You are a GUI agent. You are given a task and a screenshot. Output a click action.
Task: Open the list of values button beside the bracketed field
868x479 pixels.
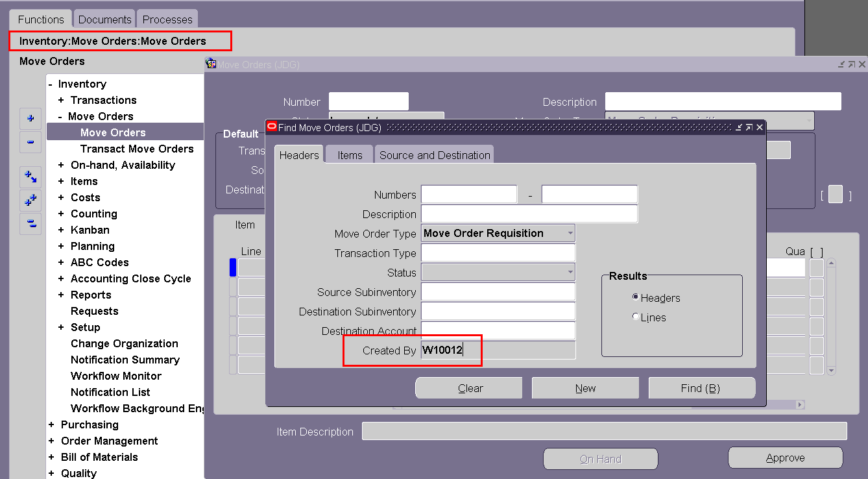(835, 193)
